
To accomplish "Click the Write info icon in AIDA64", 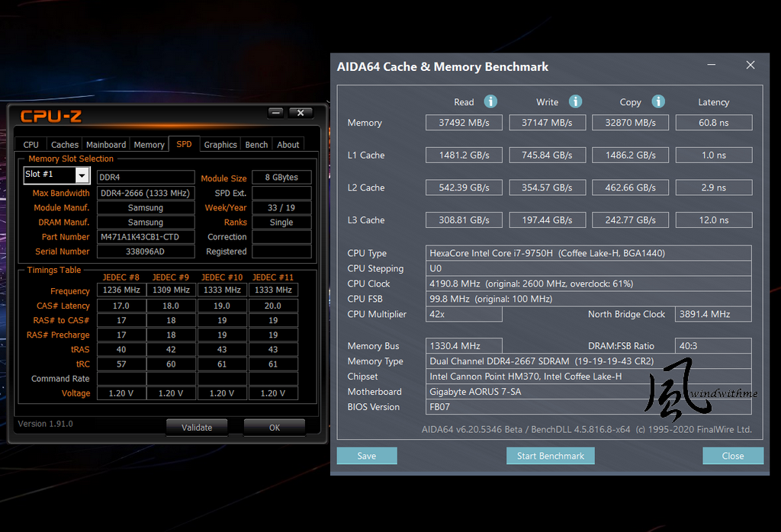I will pos(575,101).
